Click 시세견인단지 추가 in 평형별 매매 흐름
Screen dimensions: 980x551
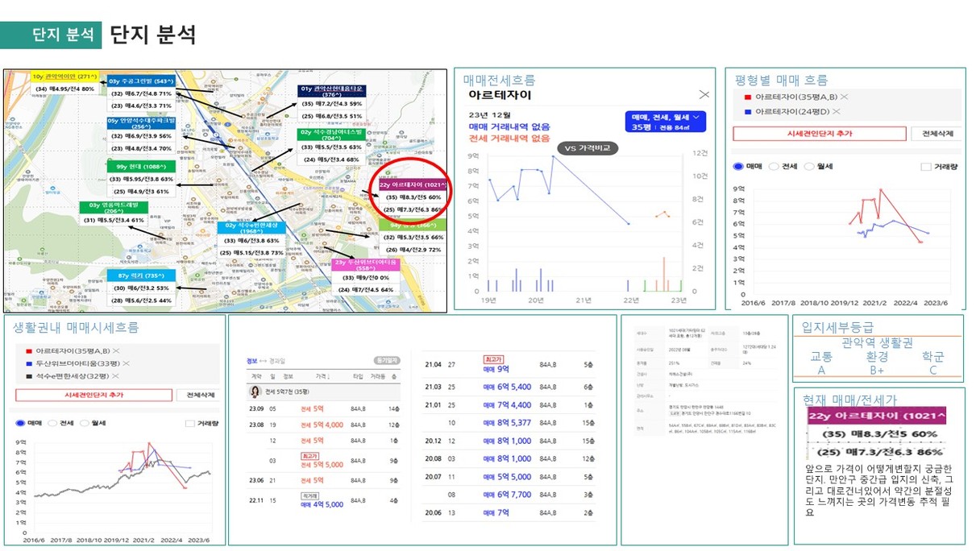818,134
